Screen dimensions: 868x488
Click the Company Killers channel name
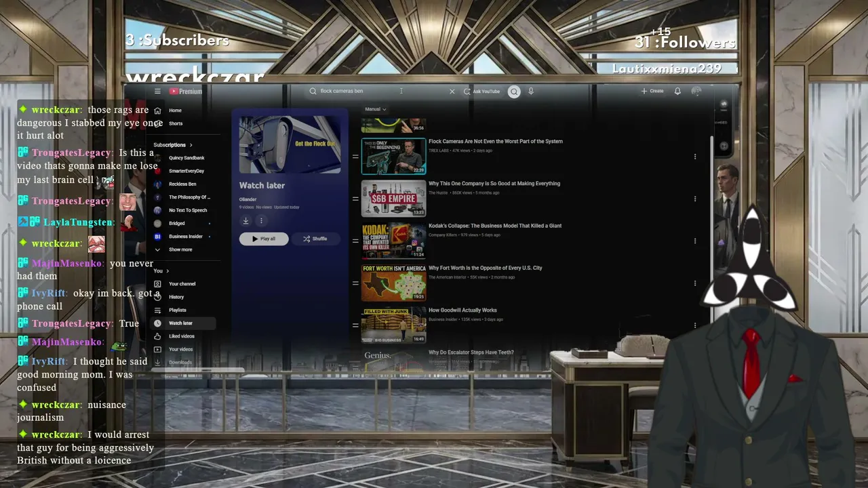pyautogui.click(x=443, y=235)
